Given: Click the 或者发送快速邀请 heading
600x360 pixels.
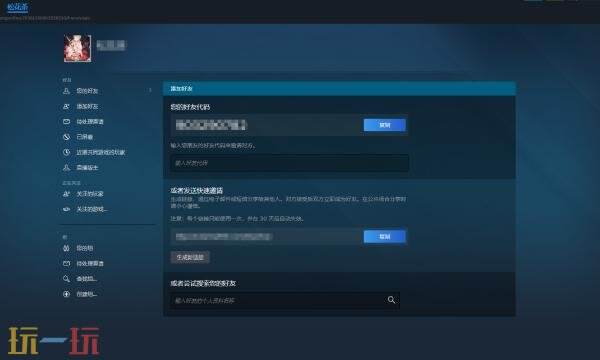Looking at the screenshot, I should click(x=197, y=191).
